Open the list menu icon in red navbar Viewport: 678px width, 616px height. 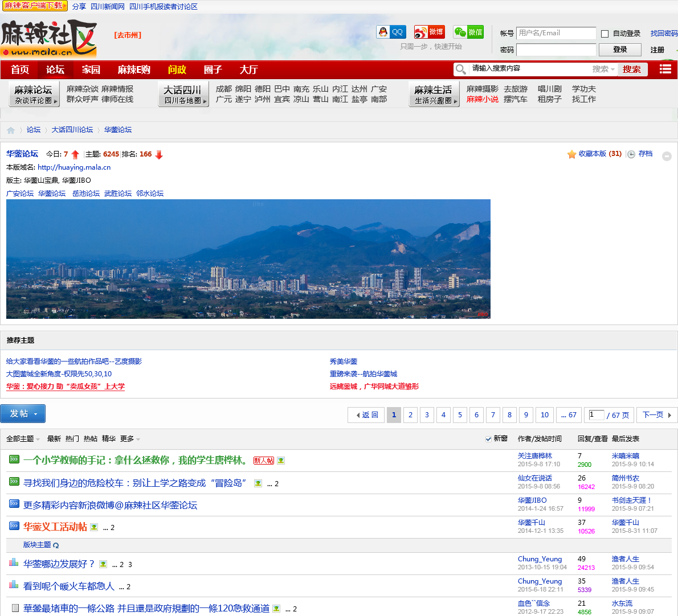click(665, 69)
